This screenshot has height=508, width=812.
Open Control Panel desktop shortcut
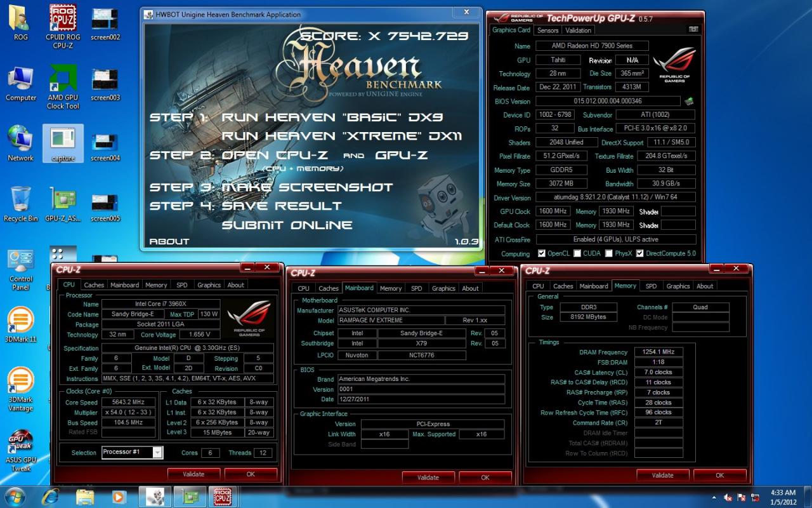point(21,269)
